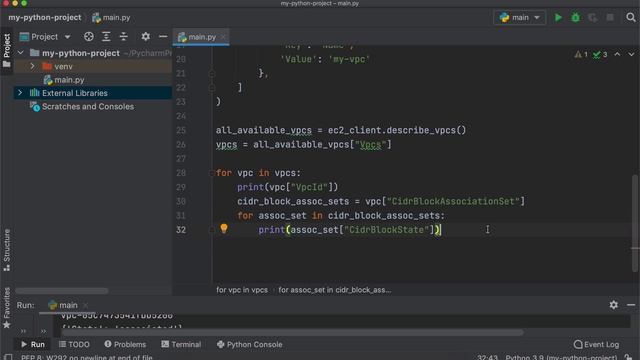
Task: Click the Python 3.9 interpreter selector
Action: tap(561, 357)
